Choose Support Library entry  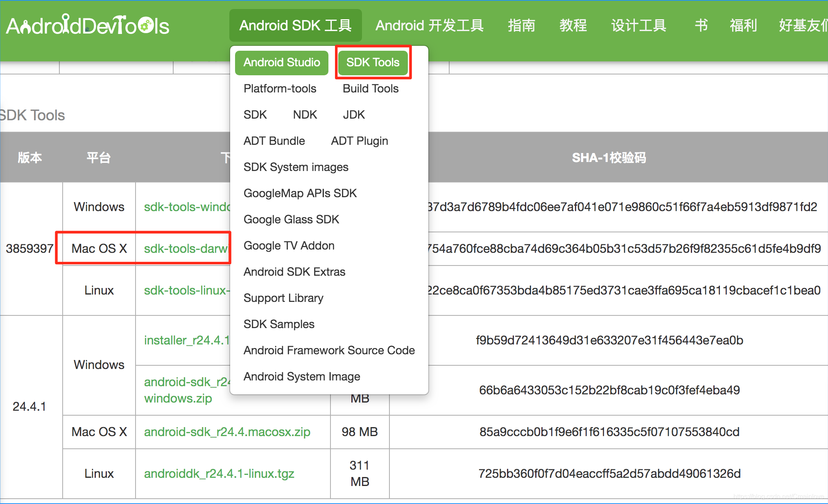[x=283, y=298]
